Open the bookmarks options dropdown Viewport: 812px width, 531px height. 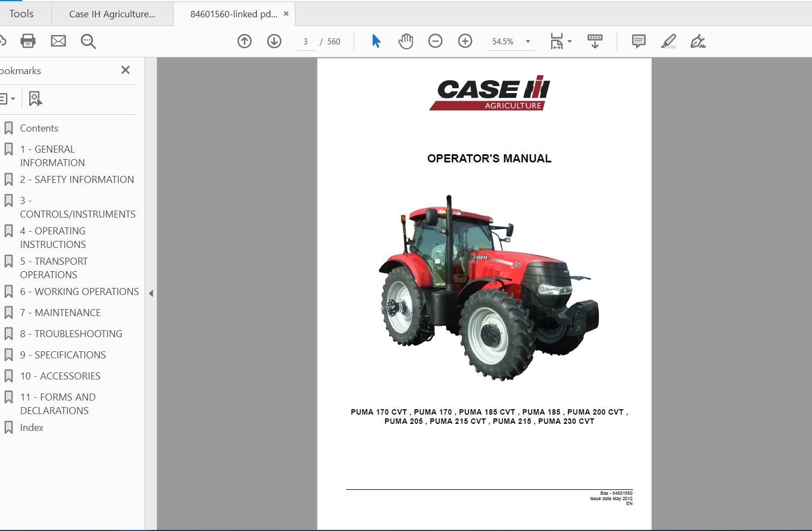click(x=6, y=99)
